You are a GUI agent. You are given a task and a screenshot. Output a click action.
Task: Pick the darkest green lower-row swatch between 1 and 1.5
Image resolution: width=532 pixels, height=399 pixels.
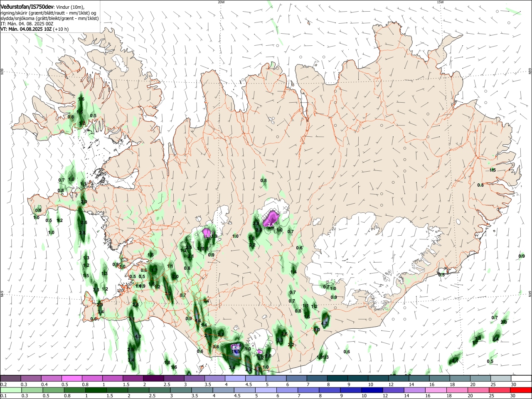coord(96,390)
